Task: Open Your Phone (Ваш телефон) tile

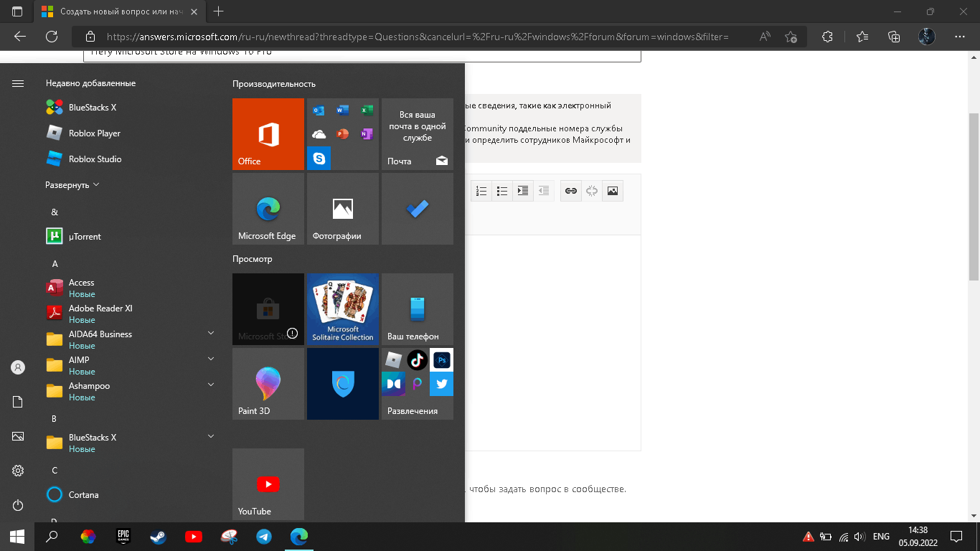Action: pos(418,309)
